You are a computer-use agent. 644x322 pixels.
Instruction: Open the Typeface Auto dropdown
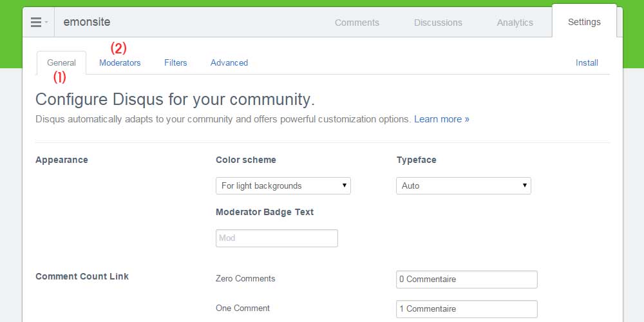pyautogui.click(x=463, y=185)
